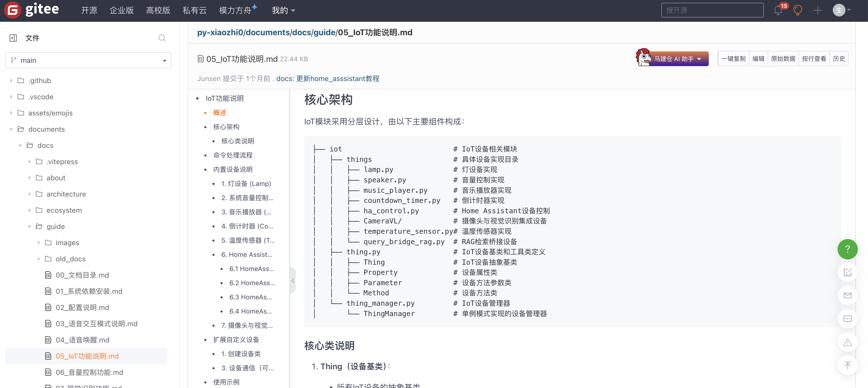Jump to 核心类说明 in outline

click(x=238, y=141)
